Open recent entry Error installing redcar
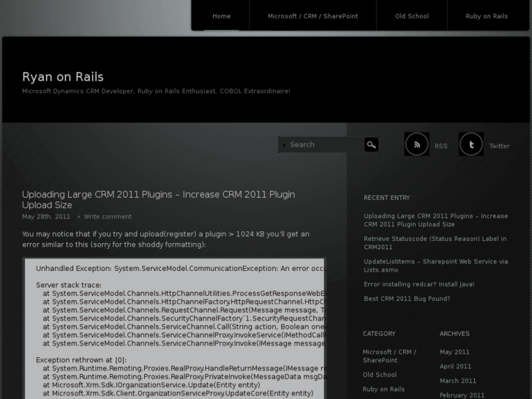Screen dimensions: 532x399 click(419, 284)
